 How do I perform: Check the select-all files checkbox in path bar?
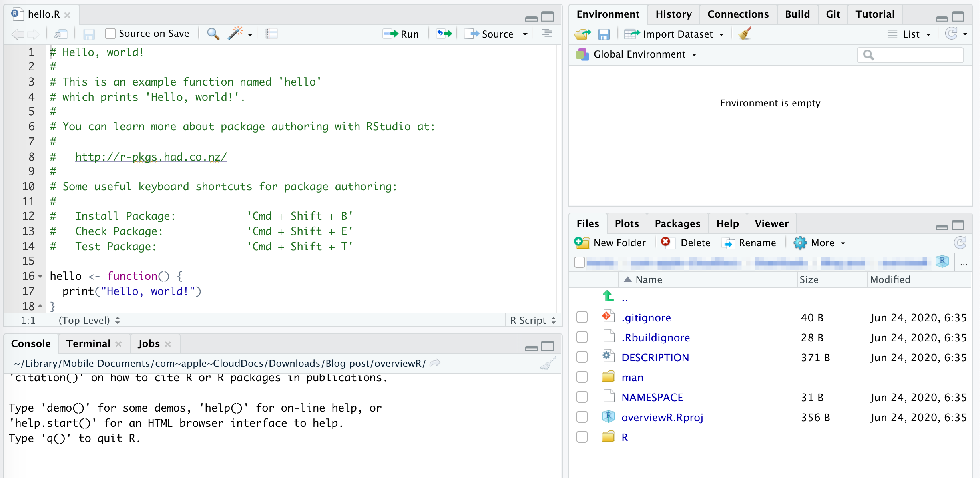pyautogui.click(x=579, y=262)
